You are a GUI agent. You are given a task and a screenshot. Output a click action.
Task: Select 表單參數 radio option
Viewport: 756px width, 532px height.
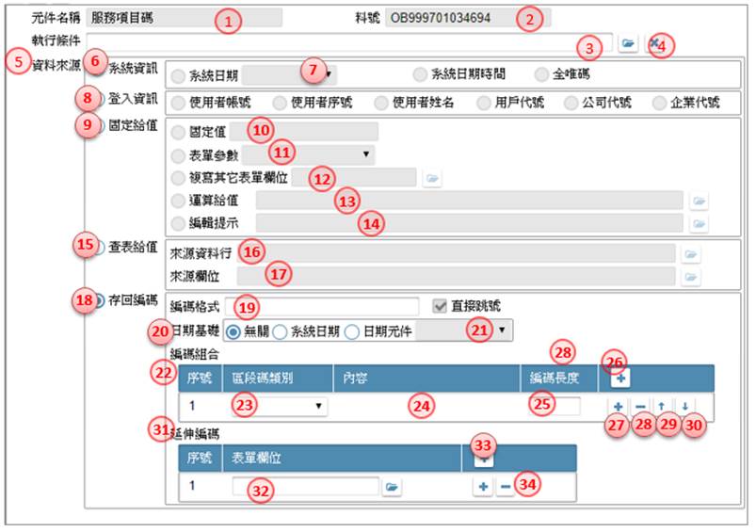178,155
